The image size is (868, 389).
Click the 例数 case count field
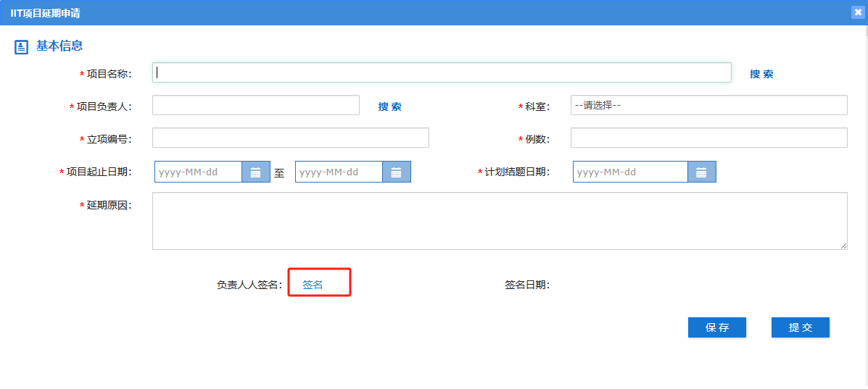pyautogui.click(x=708, y=138)
